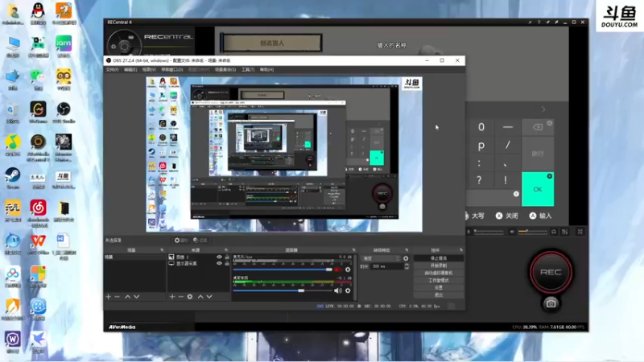Viewport: 644px width, 362px height.
Task: Open settings gear for the desktop audio track
Action: tap(348, 290)
